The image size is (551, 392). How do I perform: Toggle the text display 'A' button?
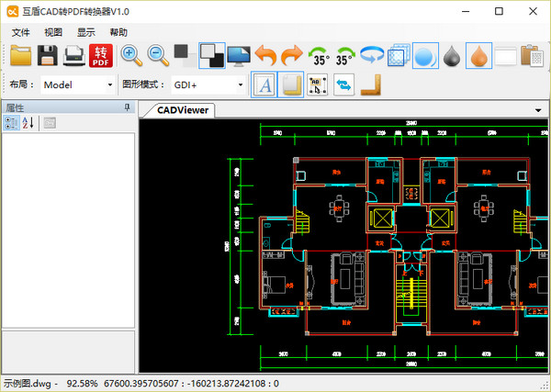[x=264, y=85]
